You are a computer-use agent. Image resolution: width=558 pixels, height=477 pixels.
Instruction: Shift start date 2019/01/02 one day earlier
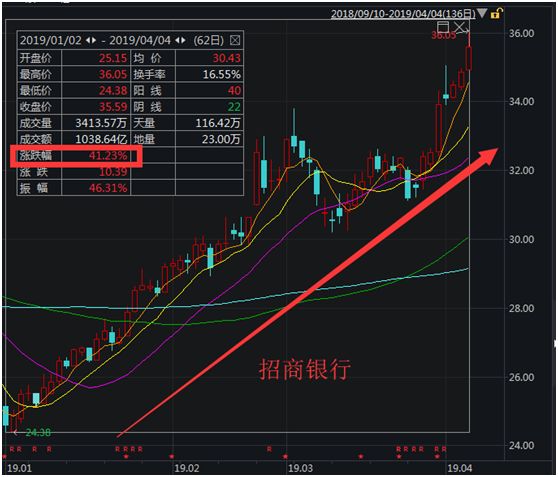point(88,40)
